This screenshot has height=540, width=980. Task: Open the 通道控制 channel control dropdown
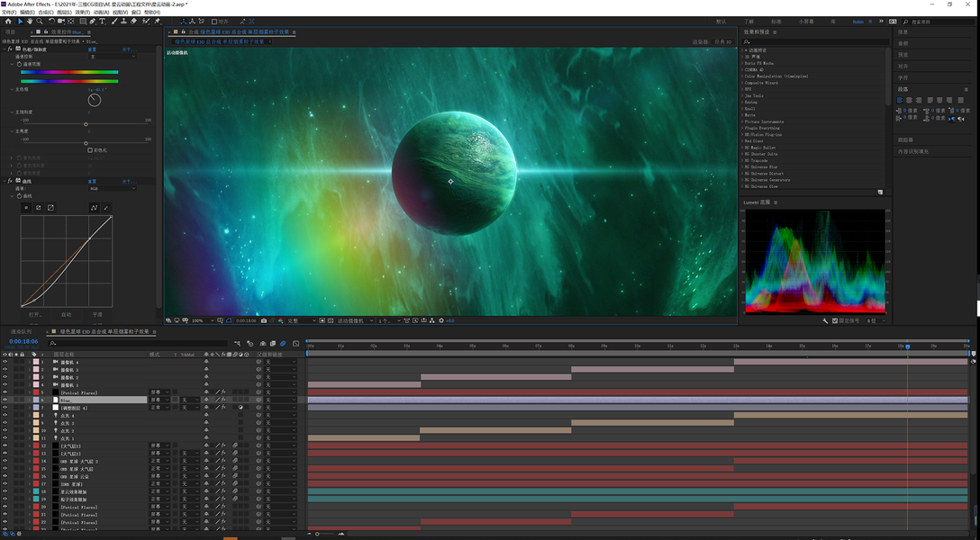point(113,56)
